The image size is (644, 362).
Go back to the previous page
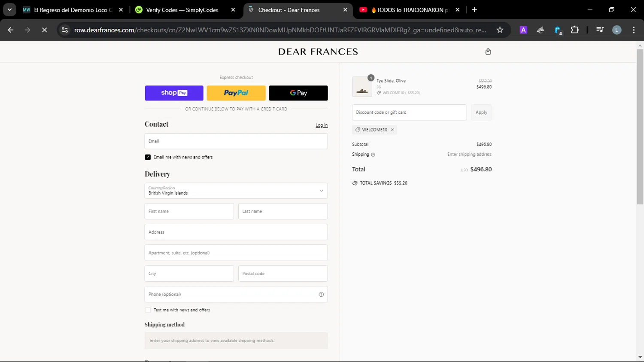pyautogui.click(x=11, y=30)
